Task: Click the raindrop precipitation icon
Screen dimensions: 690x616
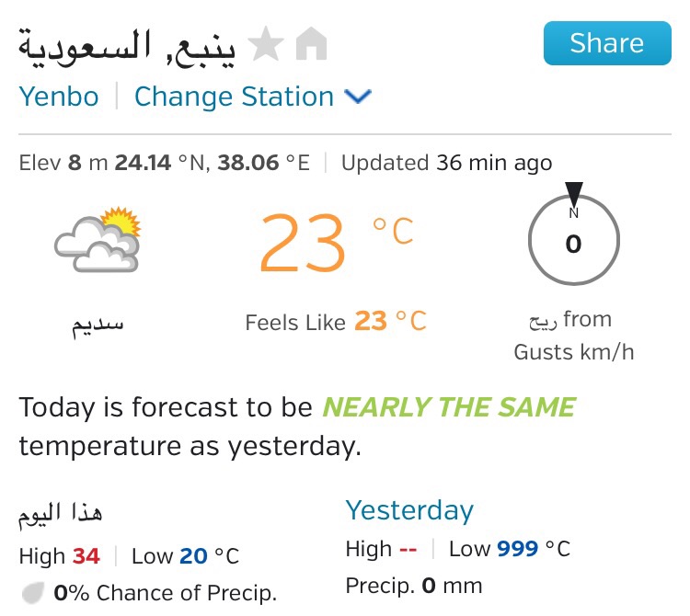Action: point(33,593)
